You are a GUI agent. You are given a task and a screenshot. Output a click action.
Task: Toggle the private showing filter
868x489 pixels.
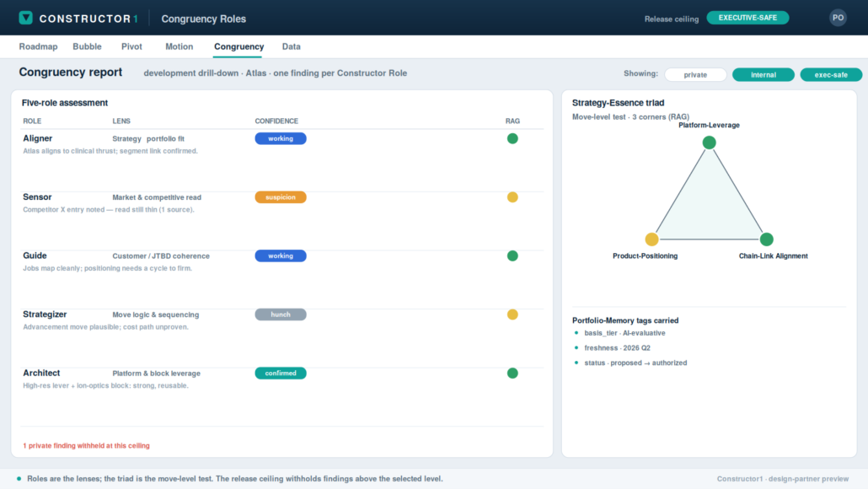pos(695,75)
